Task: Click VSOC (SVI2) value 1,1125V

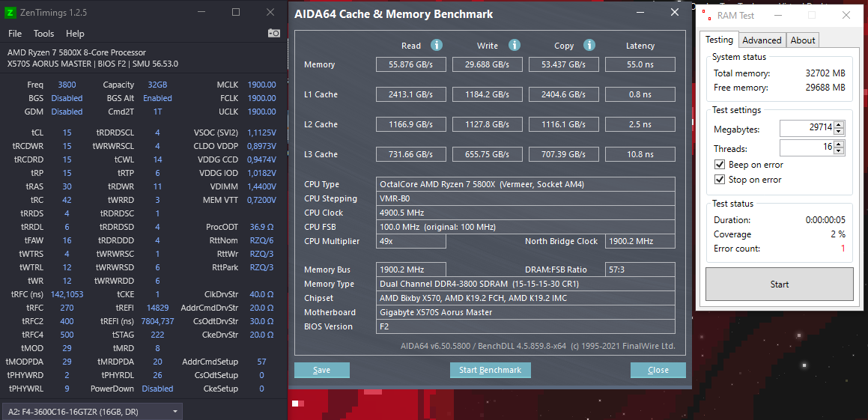Action: (262, 133)
